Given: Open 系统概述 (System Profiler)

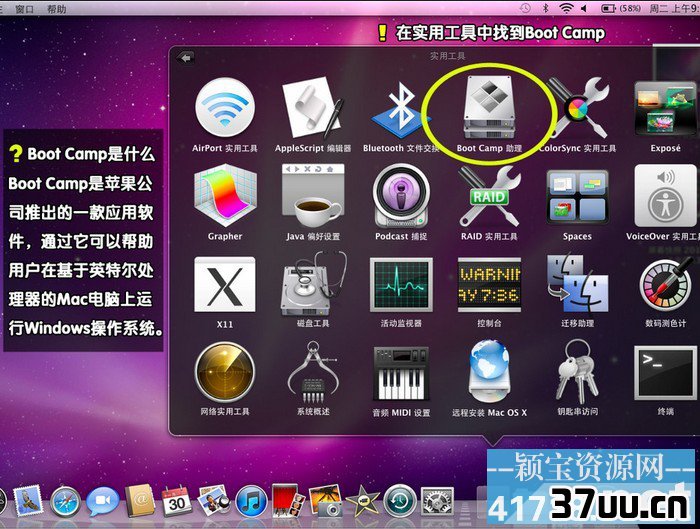Looking at the screenshot, I should pyautogui.click(x=312, y=372).
